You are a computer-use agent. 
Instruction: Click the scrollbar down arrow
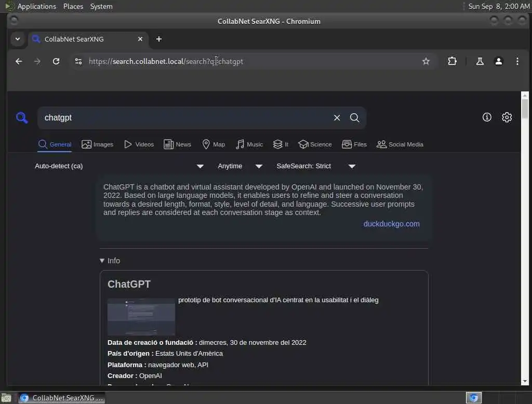(525, 381)
